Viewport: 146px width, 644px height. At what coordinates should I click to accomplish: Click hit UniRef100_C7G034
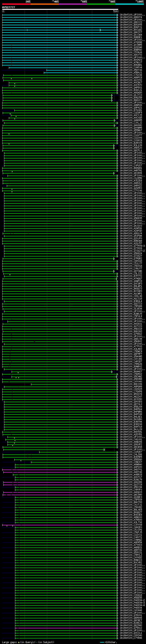(131, 75)
